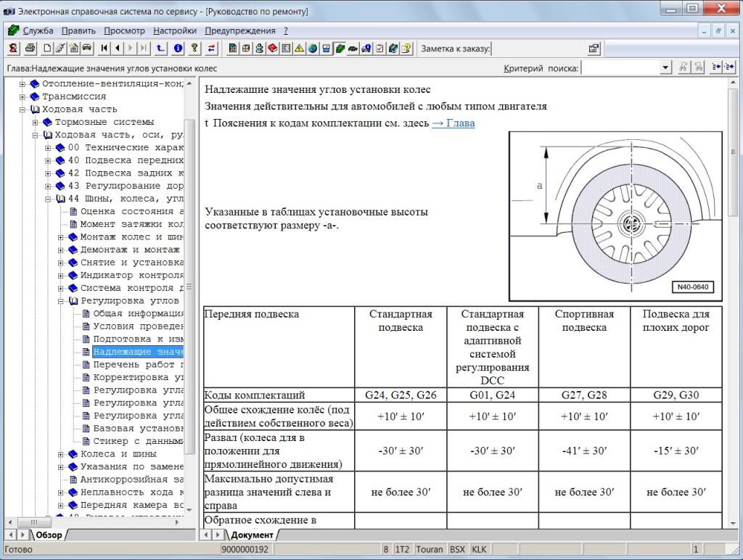Click the 'G27, G28' table cell
Image resolution: width=743 pixels, height=560 pixels.
584,395
